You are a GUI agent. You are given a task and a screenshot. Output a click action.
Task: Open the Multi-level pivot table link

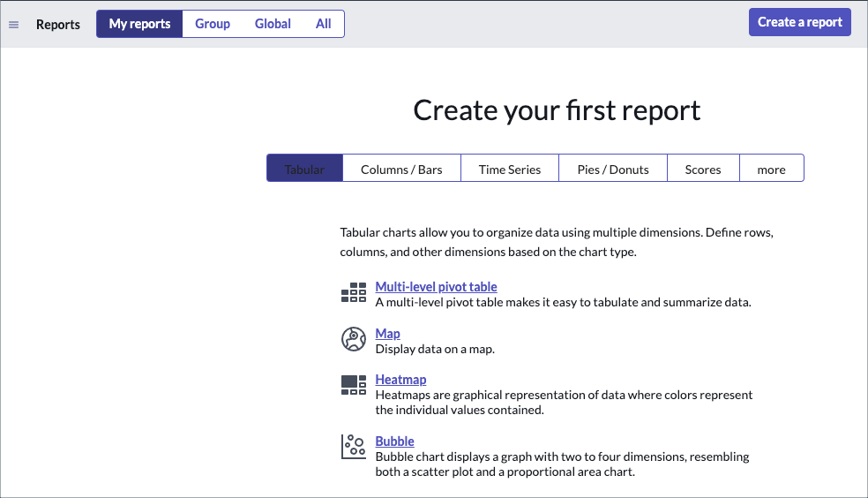pyautogui.click(x=436, y=287)
